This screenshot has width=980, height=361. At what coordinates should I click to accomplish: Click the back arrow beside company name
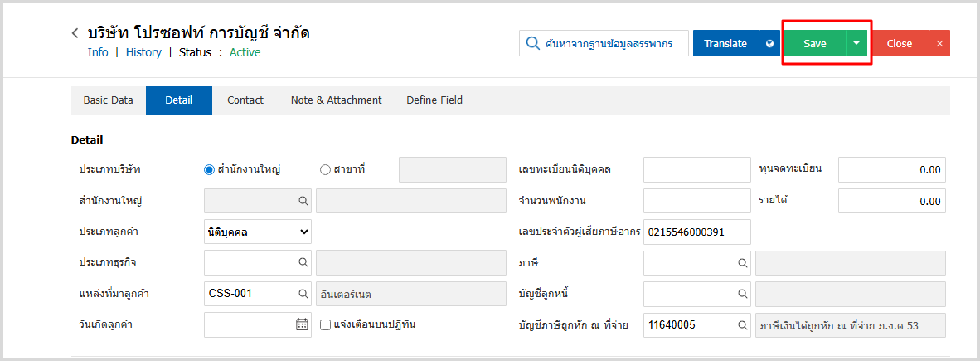point(75,34)
